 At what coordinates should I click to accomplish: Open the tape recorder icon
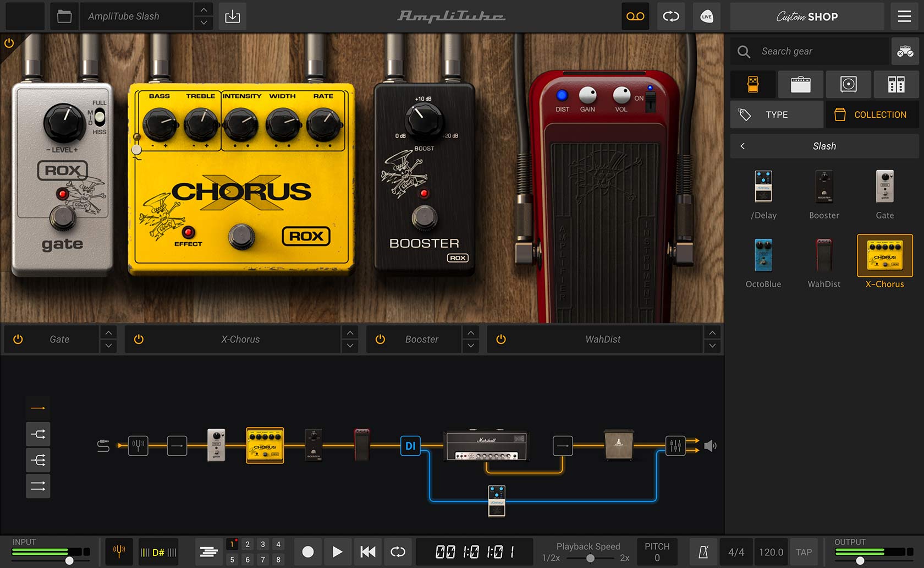point(635,17)
